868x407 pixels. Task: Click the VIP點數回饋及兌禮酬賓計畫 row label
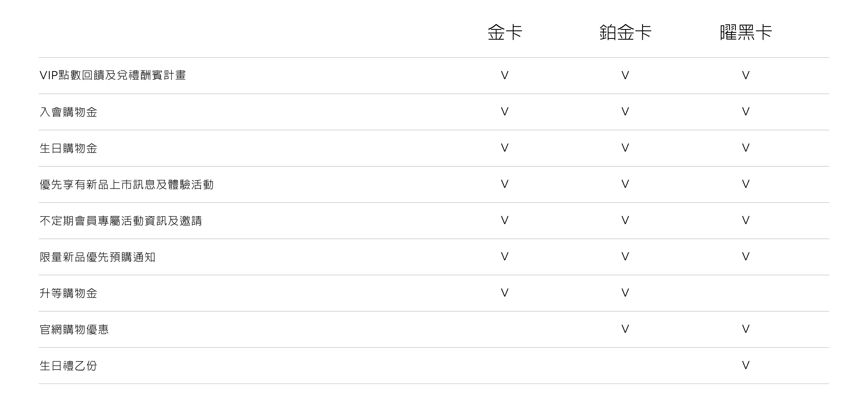tap(113, 75)
